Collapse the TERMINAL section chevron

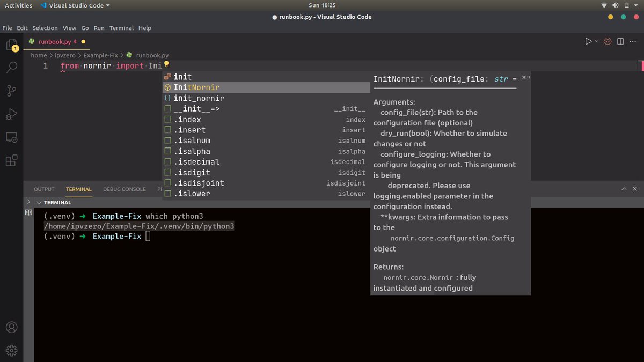pos(39,203)
